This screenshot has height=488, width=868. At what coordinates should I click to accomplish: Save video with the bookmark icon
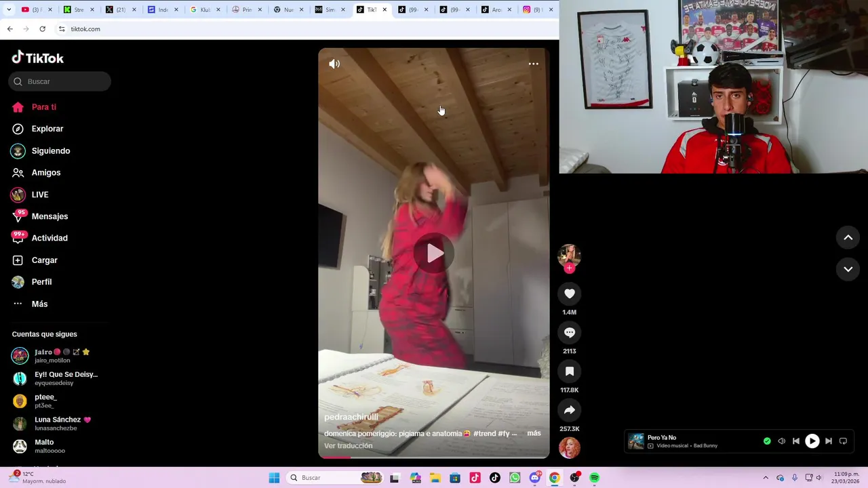click(x=570, y=371)
